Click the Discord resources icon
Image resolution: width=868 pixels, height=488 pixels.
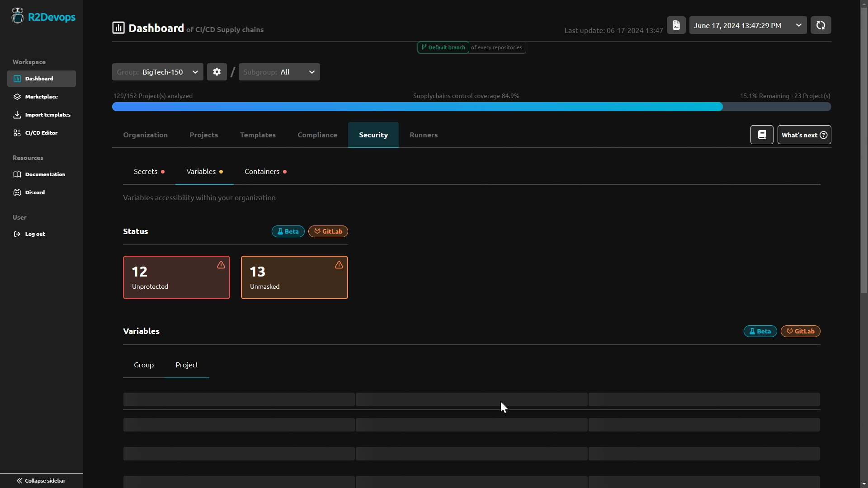pyautogui.click(x=17, y=192)
